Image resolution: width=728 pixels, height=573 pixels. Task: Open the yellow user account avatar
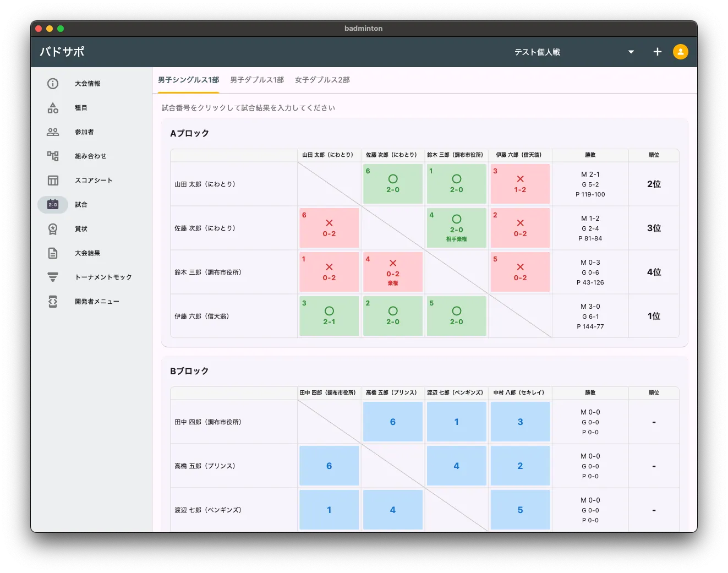pyautogui.click(x=681, y=52)
